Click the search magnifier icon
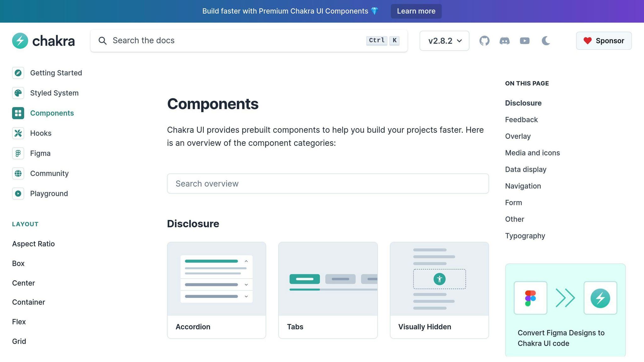 103,41
